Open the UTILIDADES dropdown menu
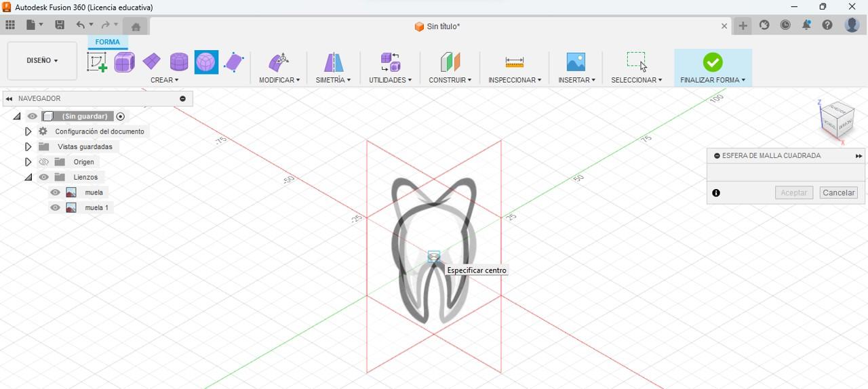Screen dimensions: 868x389 (390, 80)
